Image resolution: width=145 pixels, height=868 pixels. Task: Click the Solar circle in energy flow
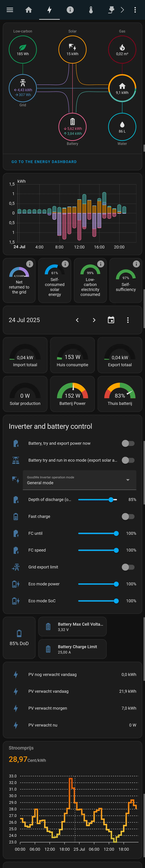click(x=73, y=50)
